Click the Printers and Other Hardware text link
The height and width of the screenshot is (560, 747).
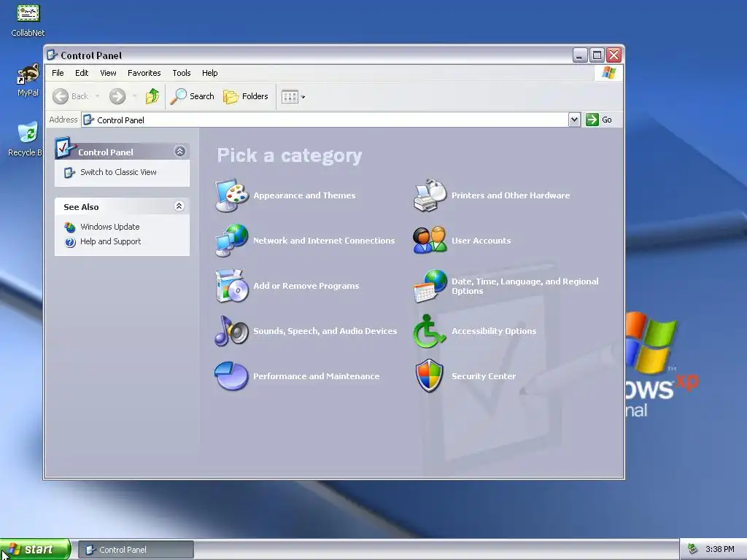pyautogui.click(x=511, y=195)
